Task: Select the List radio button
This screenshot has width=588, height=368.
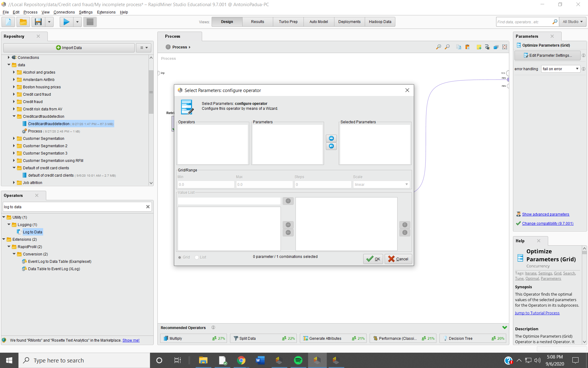Action: point(197,257)
